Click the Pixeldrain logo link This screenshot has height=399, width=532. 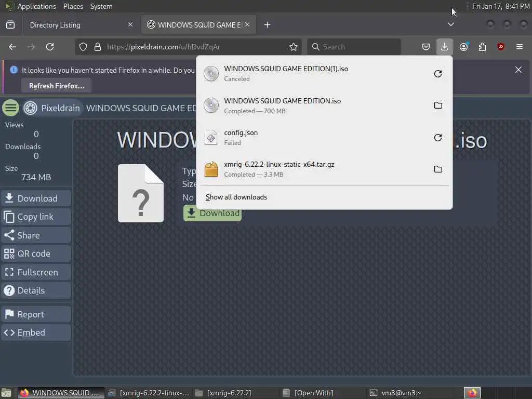pyautogui.click(x=52, y=108)
